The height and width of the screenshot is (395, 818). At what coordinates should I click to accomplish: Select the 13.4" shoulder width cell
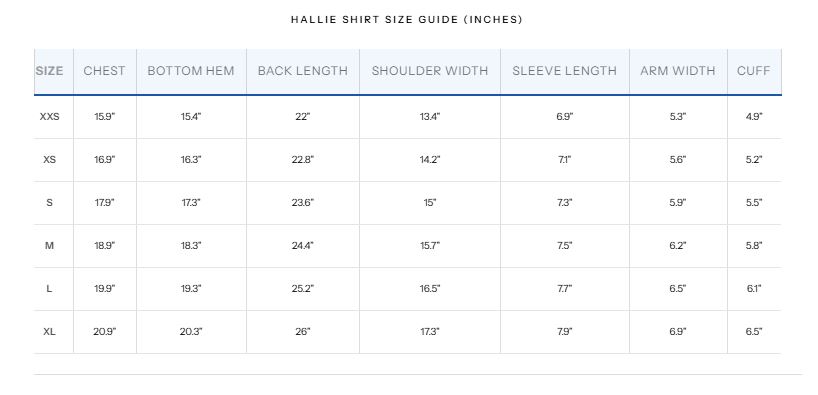coord(430,117)
